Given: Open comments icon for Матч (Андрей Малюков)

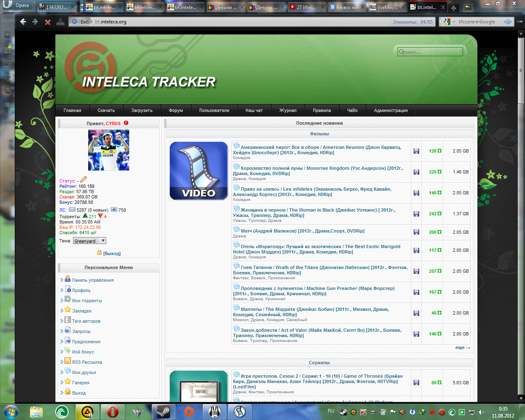Looking at the screenshot, I should click(x=236, y=230).
